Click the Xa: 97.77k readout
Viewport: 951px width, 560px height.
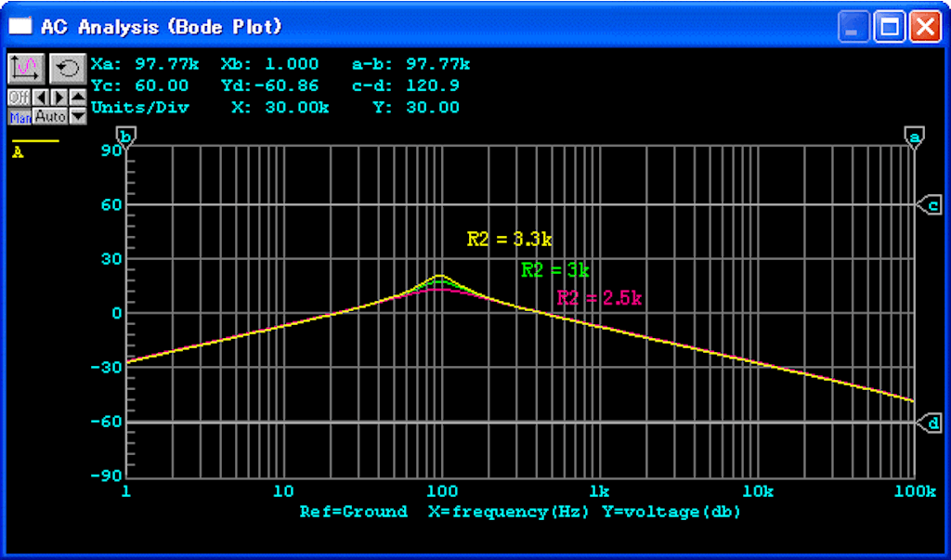tap(145, 64)
